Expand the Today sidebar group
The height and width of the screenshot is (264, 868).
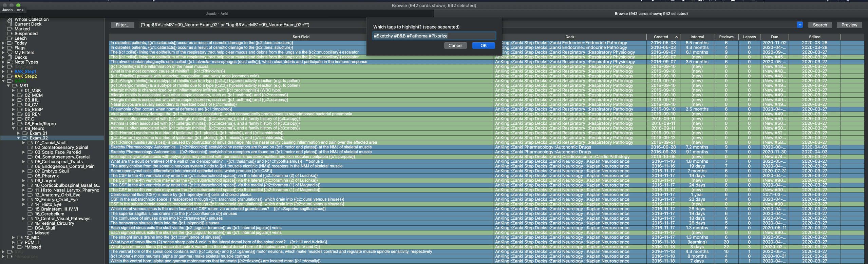(x=3, y=43)
